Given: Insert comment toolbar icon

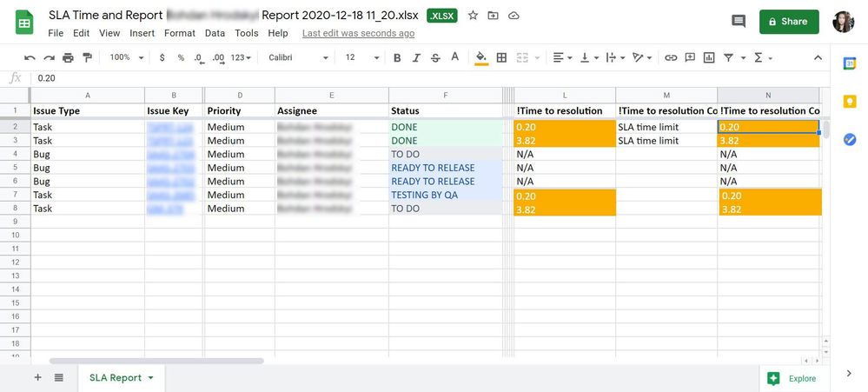Looking at the screenshot, I should 690,57.
